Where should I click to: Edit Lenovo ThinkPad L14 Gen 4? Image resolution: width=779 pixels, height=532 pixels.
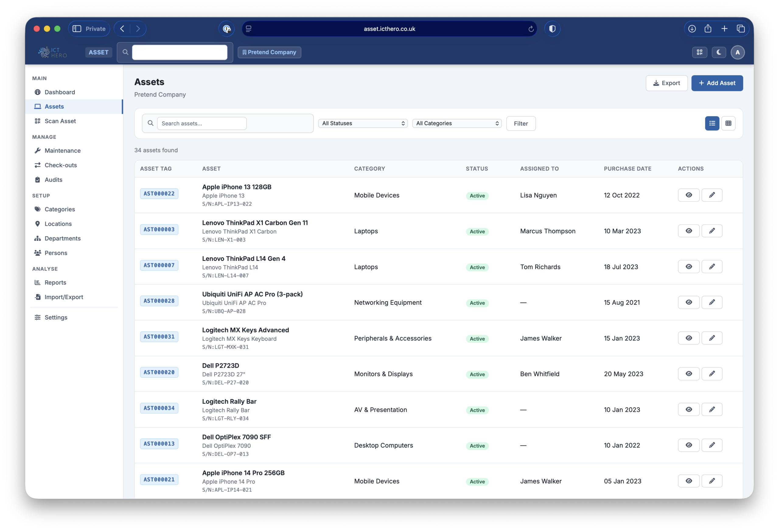tap(712, 267)
